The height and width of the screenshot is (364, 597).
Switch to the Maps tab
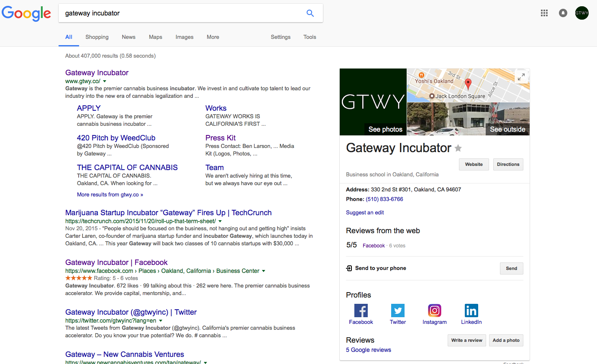(156, 37)
